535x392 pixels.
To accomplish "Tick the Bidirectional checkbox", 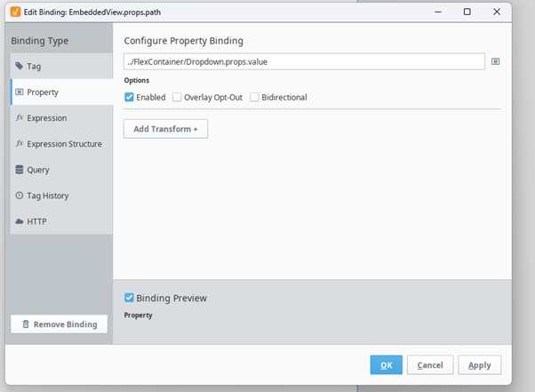I will pos(254,97).
